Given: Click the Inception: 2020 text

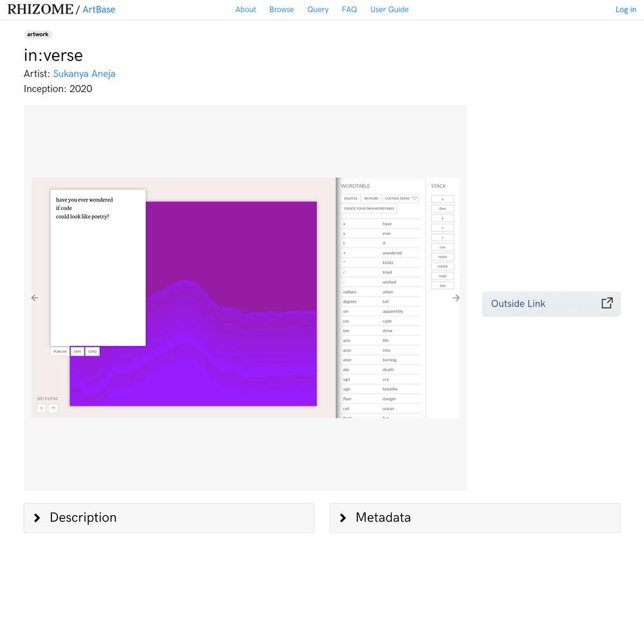Looking at the screenshot, I should point(58,89).
